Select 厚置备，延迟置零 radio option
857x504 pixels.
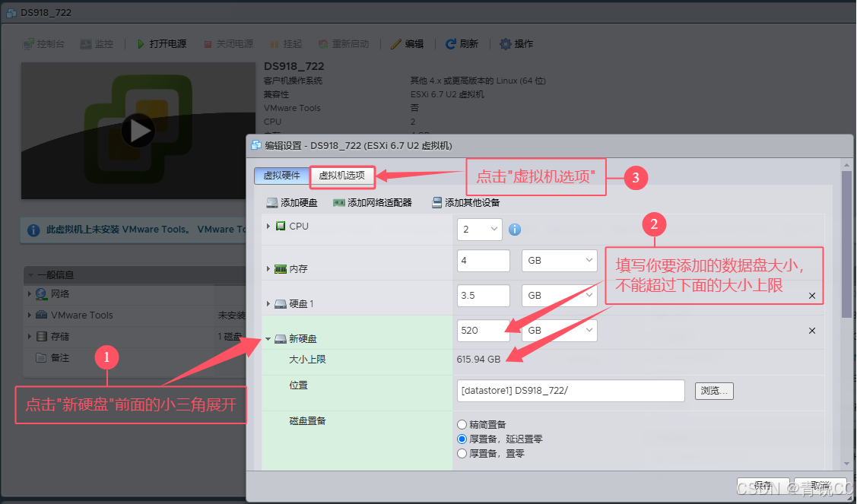462,439
